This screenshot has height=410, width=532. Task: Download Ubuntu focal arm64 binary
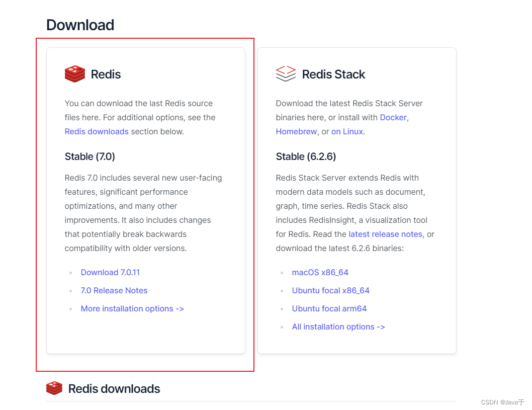pyautogui.click(x=329, y=308)
